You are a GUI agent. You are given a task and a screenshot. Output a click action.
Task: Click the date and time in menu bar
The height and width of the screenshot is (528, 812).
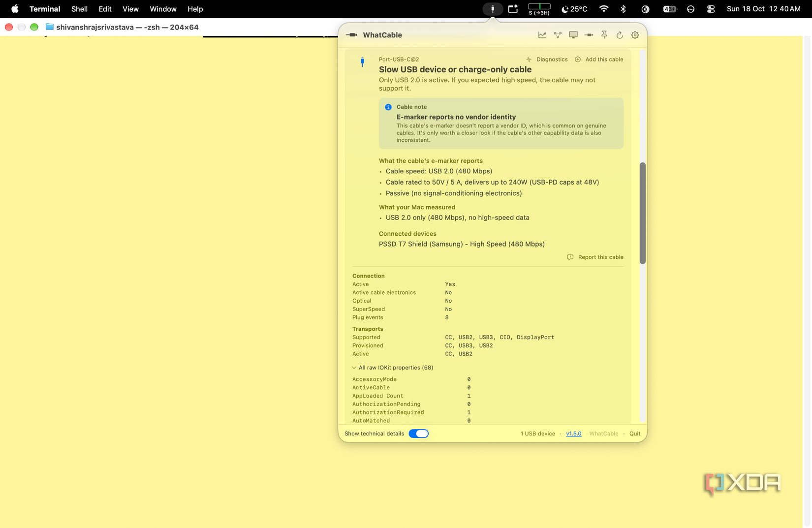[x=763, y=9]
